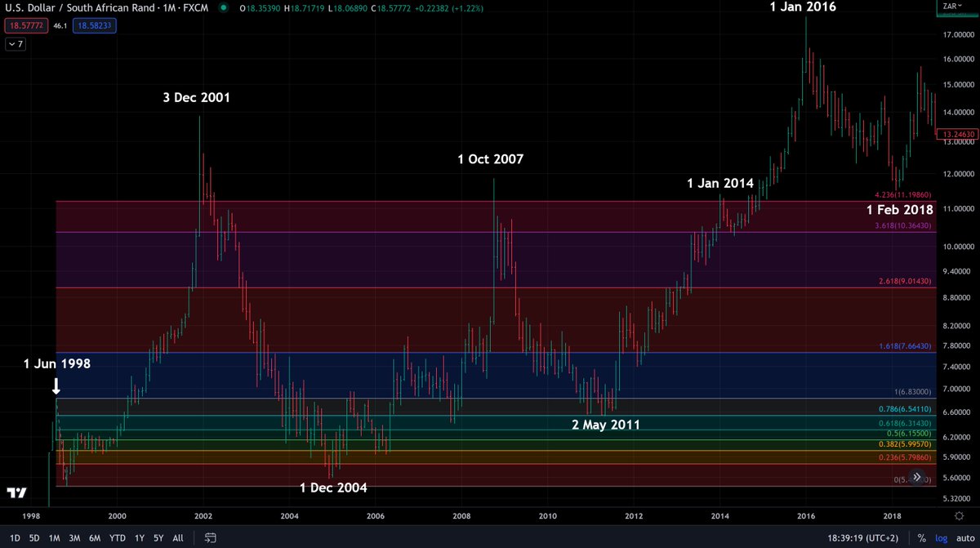The image size is (980, 548).
Task: Click the 4.236(11.19860) Fibonacci level label
Action: (x=902, y=195)
